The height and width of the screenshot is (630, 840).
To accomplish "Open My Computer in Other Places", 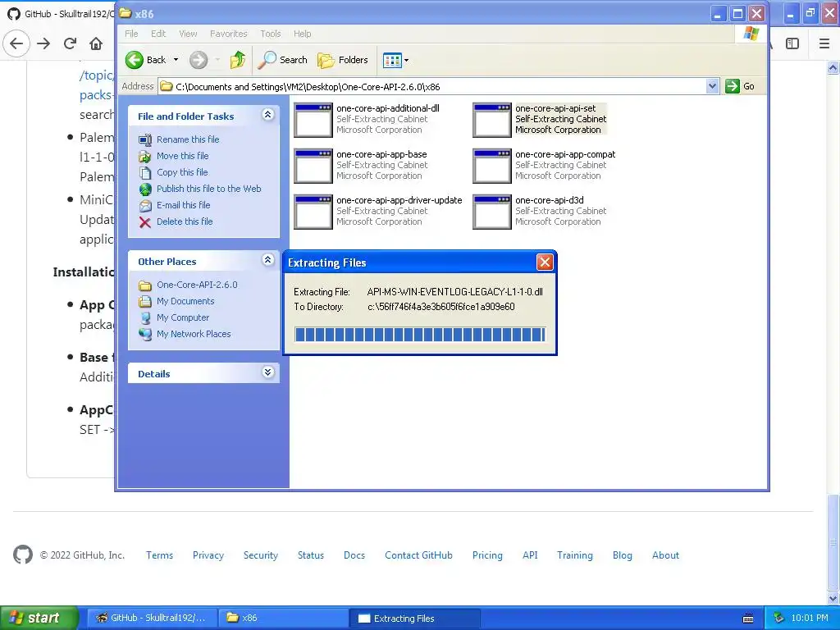I will [x=183, y=317].
